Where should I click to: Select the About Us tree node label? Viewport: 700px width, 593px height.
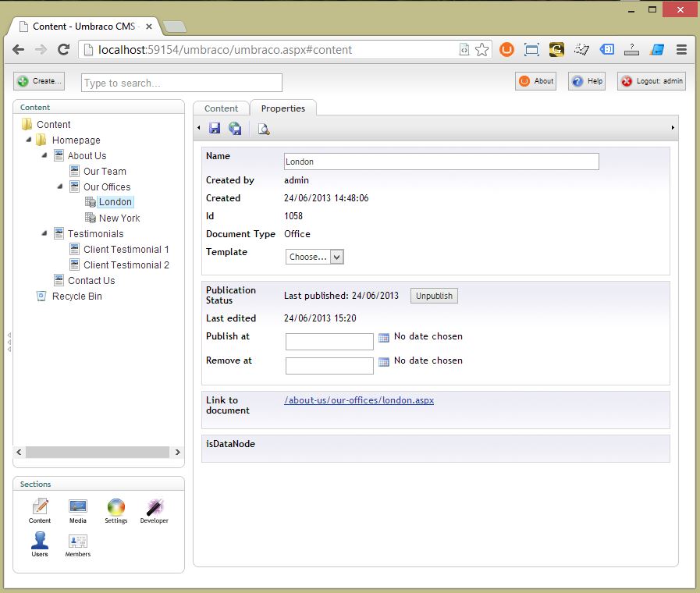[x=87, y=156]
